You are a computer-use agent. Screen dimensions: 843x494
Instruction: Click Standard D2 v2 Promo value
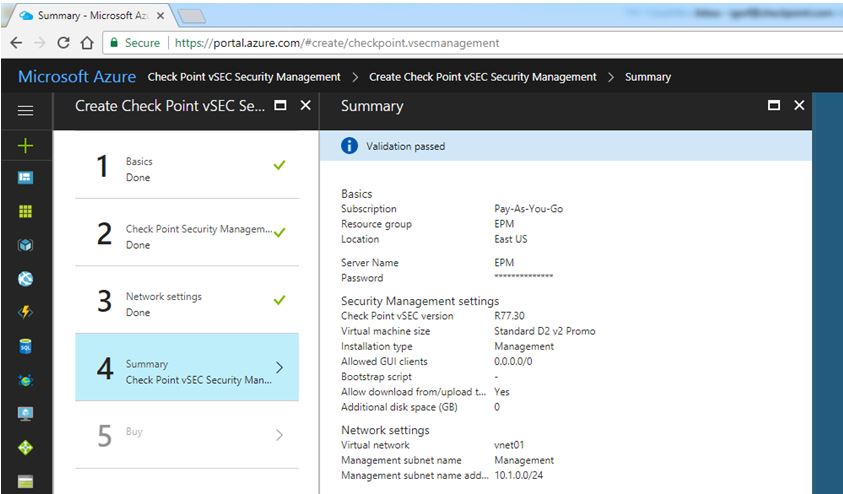[x=545, y=331]
